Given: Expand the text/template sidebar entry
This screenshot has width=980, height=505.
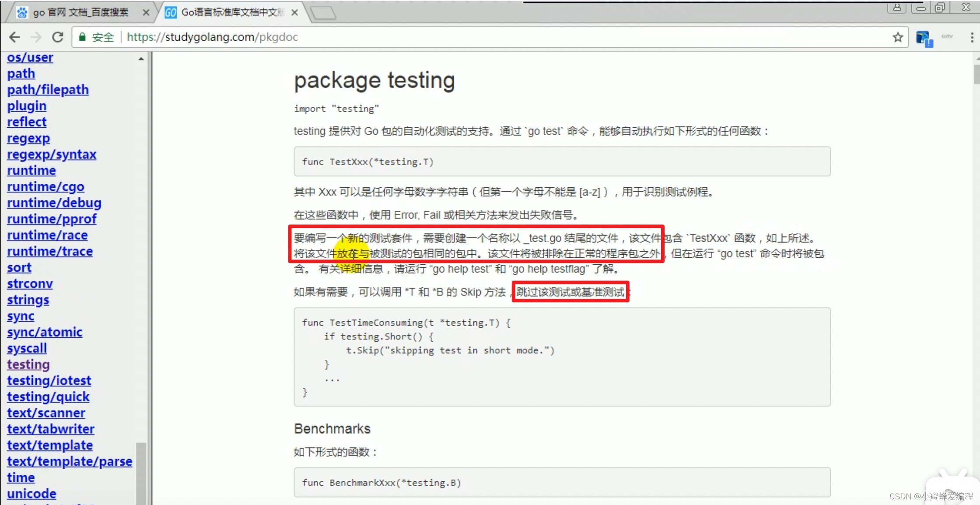Looking at the screenshot, I should [x=49, y=445].
